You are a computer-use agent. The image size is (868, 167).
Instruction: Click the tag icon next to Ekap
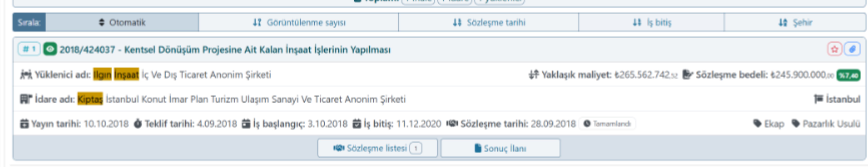[x=757, y=123]
